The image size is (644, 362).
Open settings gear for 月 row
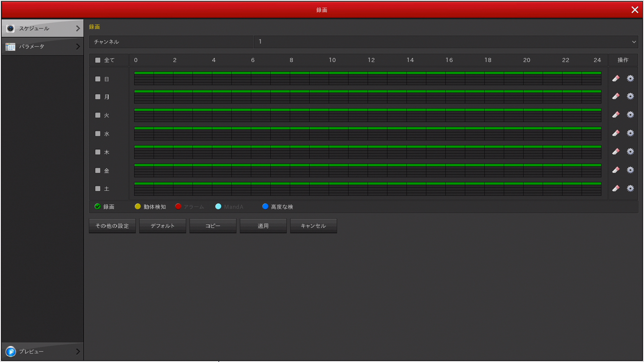[631, 97]
